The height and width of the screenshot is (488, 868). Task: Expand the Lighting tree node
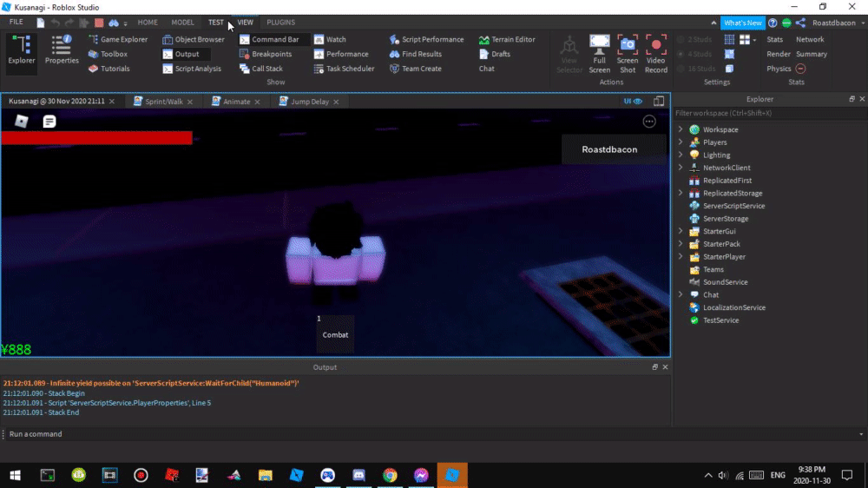681,155
